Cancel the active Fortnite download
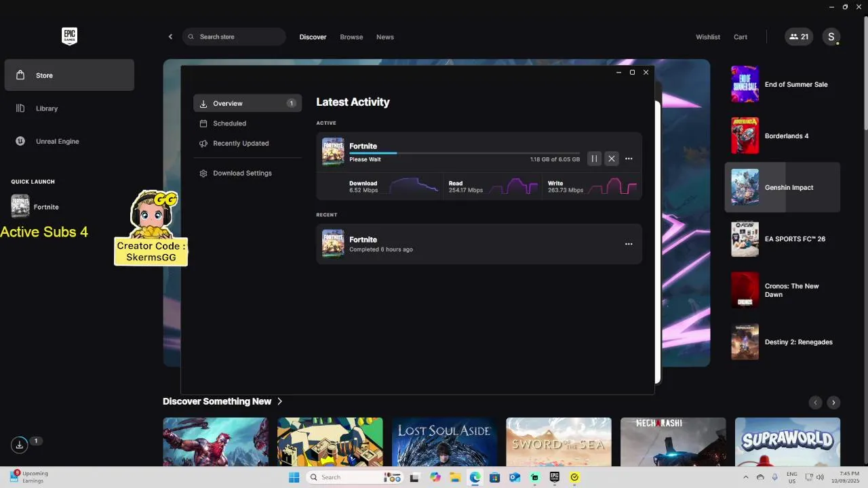Image resolution: width=868 pixels, height=488 pixels. pyautogui.click(x=612, y=159)
